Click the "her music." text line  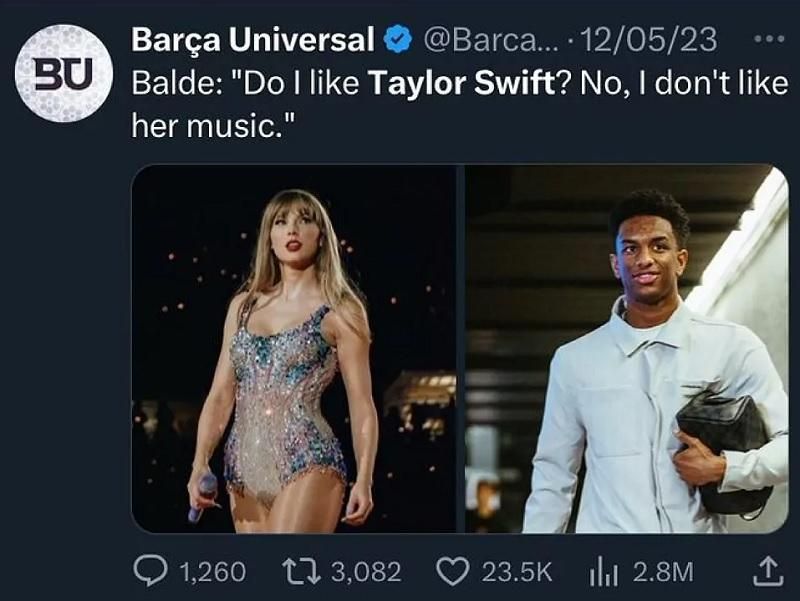(213, 126)
